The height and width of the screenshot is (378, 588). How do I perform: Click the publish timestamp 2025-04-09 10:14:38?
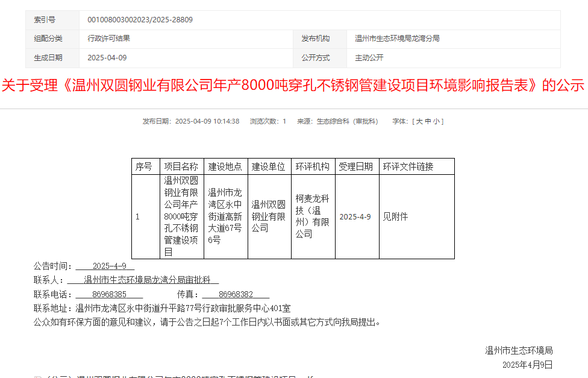[x=207, y=121]
